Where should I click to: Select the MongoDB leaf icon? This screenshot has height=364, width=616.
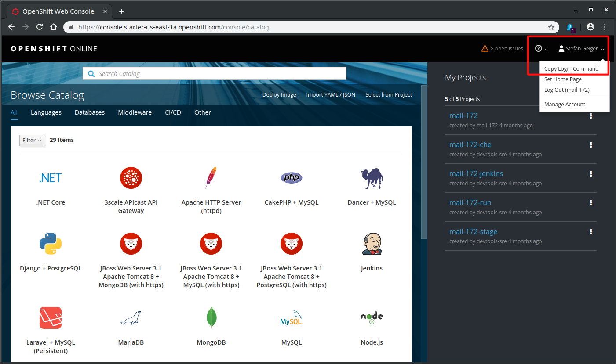click(211, 318)
